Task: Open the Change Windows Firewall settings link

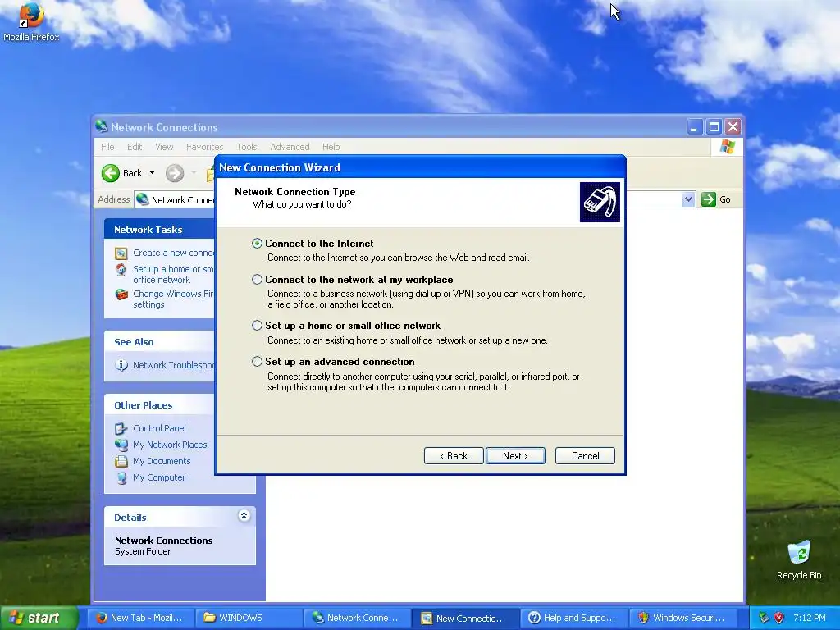Action: tap(173, 299)
